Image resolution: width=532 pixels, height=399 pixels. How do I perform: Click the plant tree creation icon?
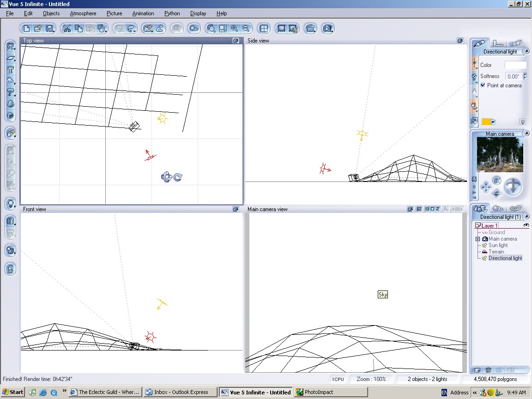[x=11, y=92]
